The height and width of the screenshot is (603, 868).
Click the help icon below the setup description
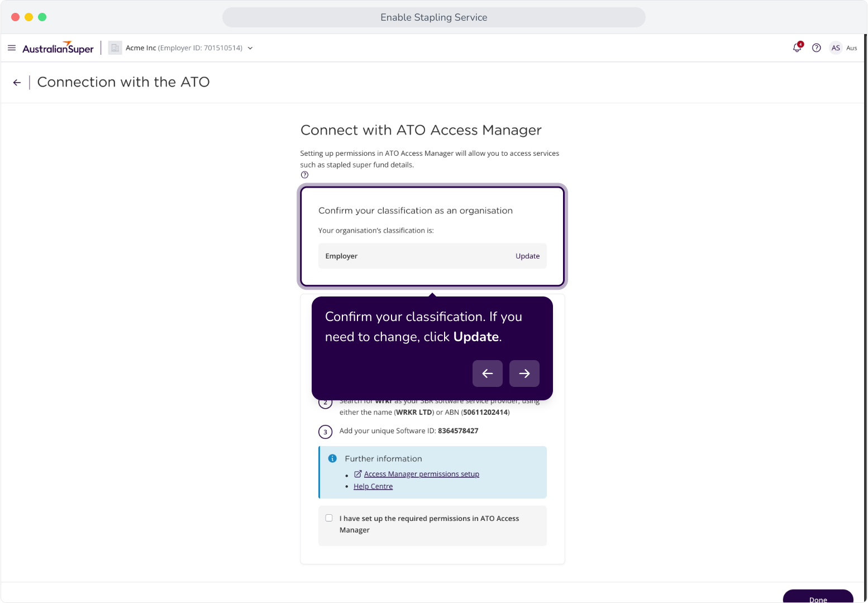coord(304,175)
